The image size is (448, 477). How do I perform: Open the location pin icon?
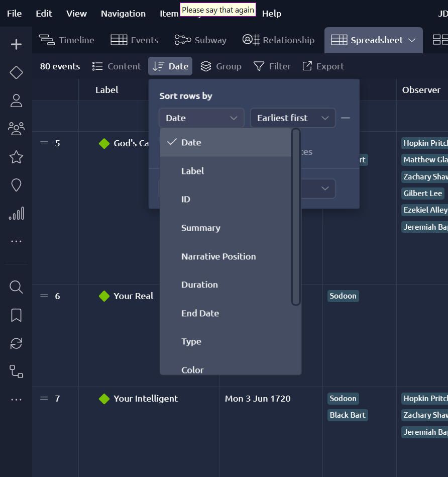[16, 185]
